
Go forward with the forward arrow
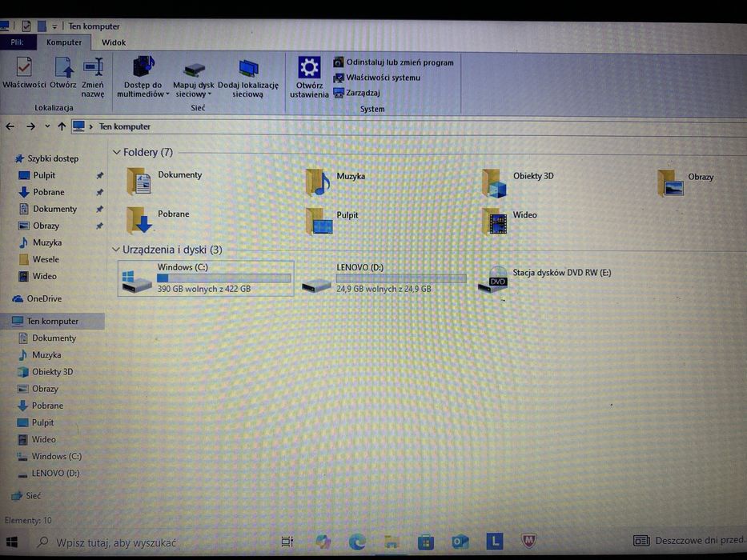tap(31, 126)
